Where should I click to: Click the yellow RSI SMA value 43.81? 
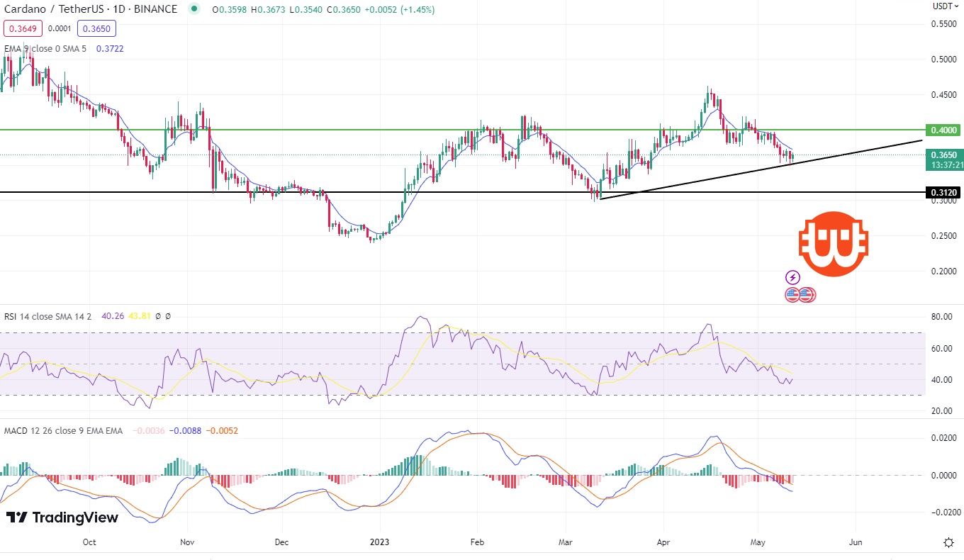140,316
